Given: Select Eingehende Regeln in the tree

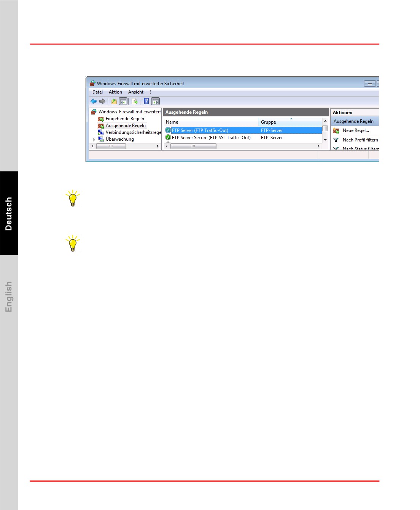Looking at the screenshot, I should pos(125,119).
